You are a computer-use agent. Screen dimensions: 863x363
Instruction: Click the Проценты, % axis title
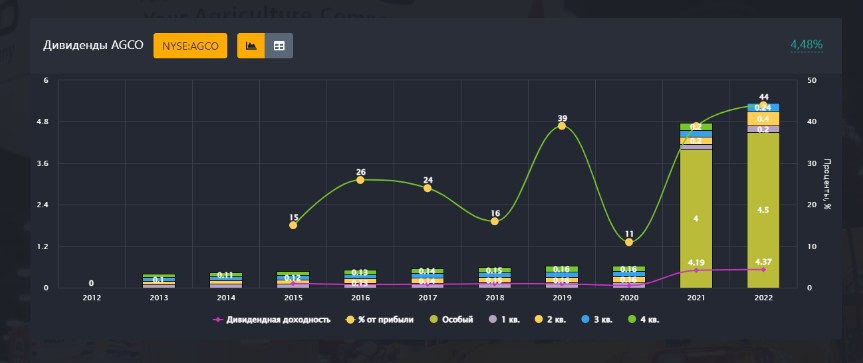point(827,184)
